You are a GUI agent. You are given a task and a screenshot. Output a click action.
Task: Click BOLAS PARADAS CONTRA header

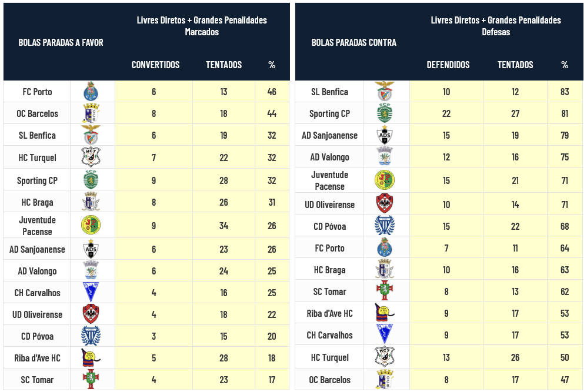pos(354,42)
